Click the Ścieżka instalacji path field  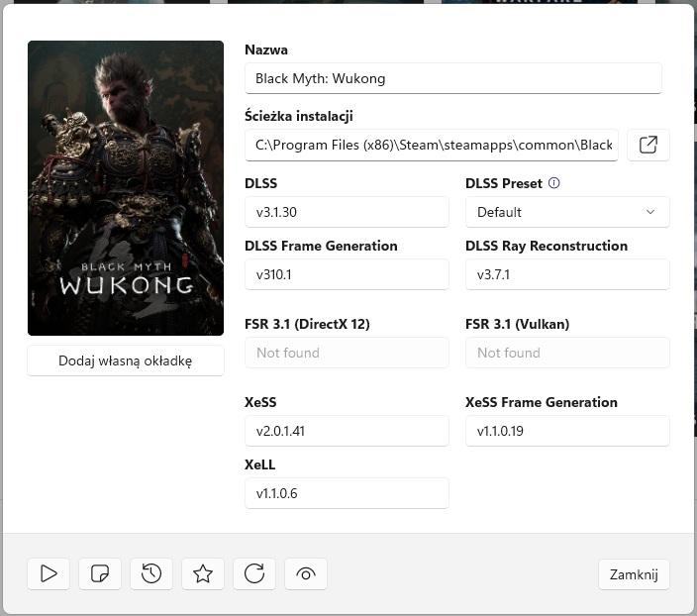point(432,145)
